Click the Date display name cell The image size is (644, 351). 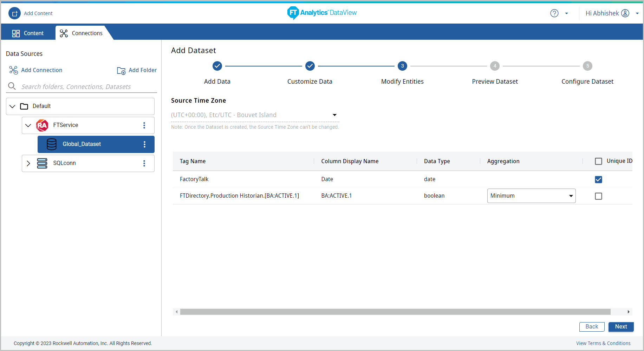click(x=327, y=179)
